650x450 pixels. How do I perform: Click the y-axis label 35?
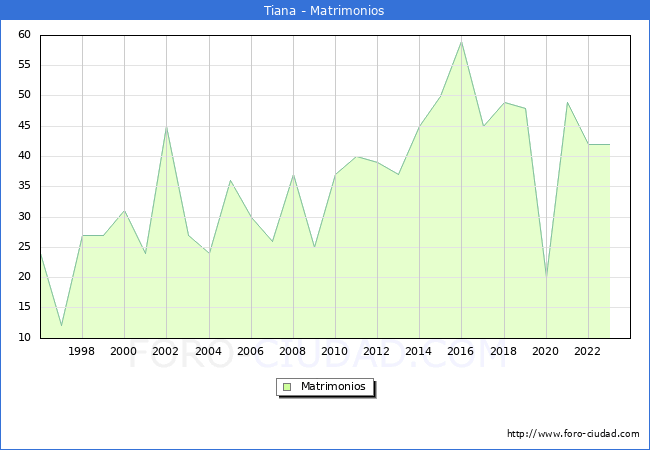(24, 186)
